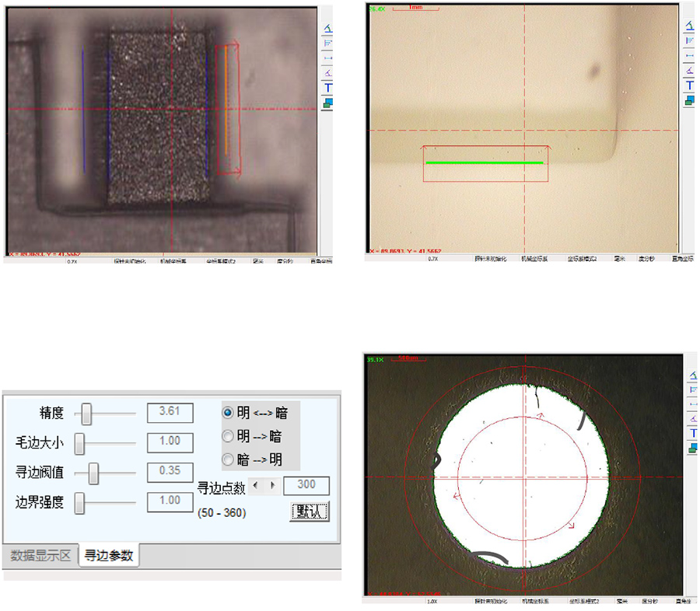700x611 pixels.
Task: Choose the 明-->暗 edge direction
Action: pos(228,436)
